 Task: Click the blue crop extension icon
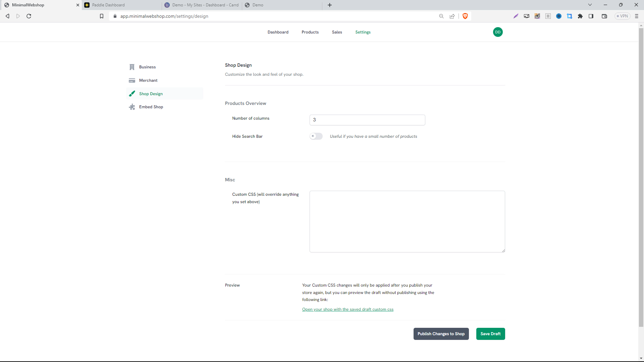(570, 16)
